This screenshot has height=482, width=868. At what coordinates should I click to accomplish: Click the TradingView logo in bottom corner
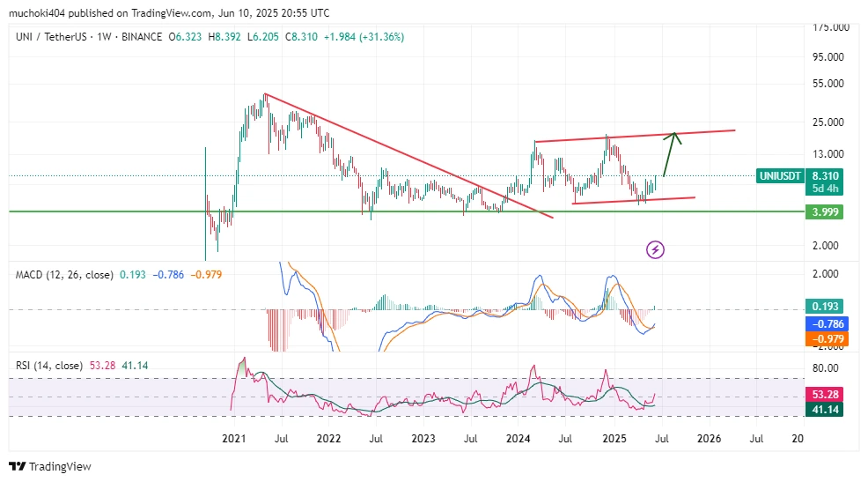tap(49, 466)
